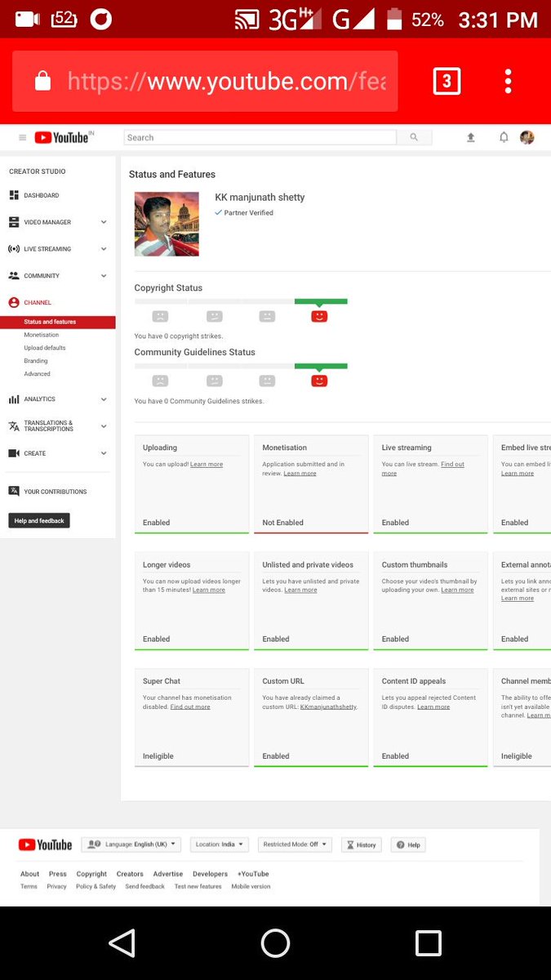Click the upload video icon

click(x=471, y=138)
